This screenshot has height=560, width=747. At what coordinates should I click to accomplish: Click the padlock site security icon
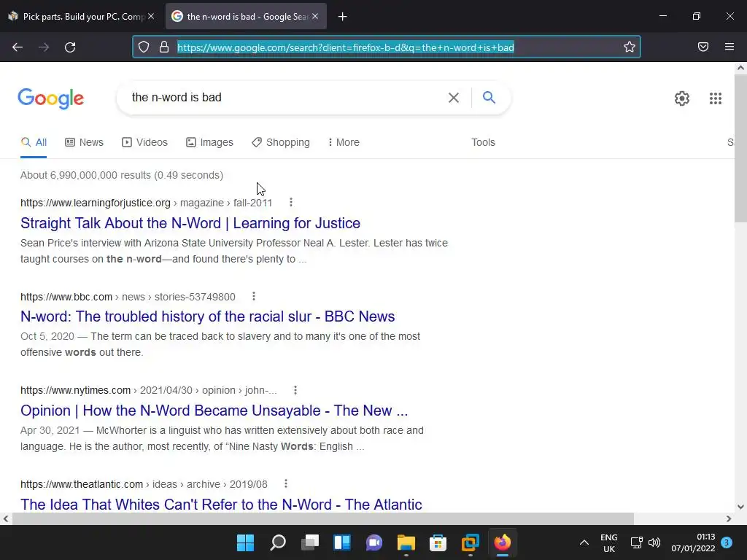[x=164, y=47]
